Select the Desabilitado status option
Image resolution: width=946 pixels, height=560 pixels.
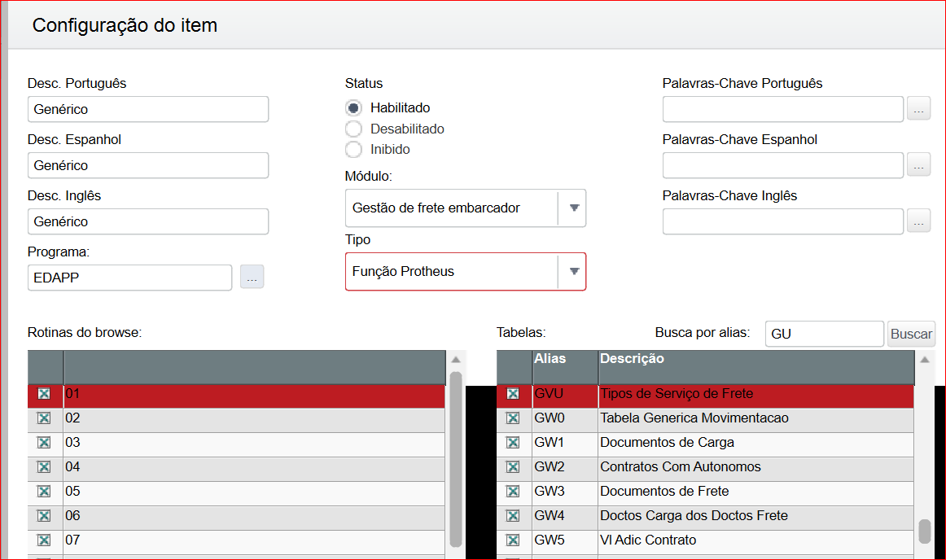(353, 129)
